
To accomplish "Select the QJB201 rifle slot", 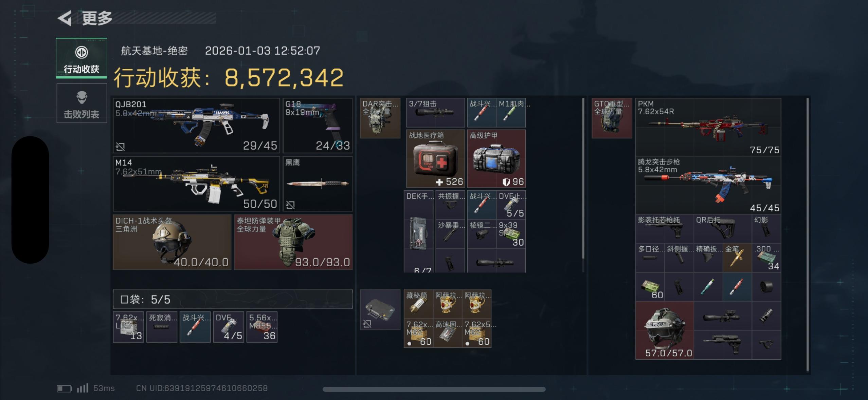I will 196,126.
